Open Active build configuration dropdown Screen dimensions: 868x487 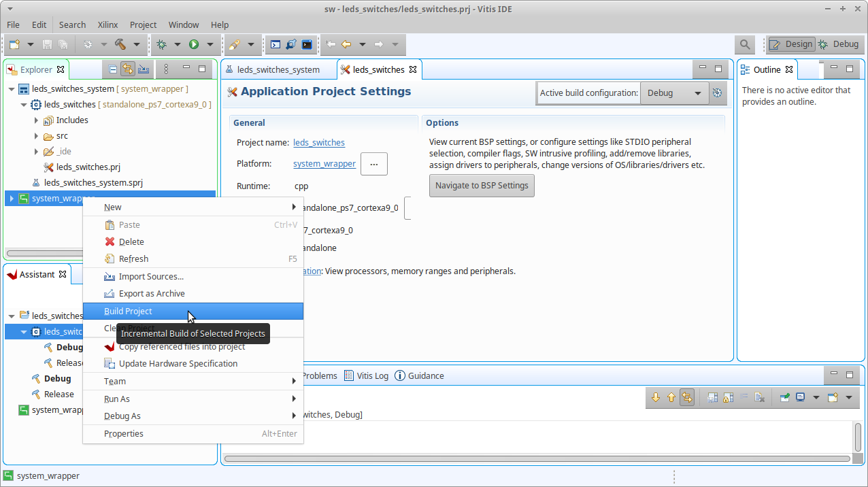(673, 93)
